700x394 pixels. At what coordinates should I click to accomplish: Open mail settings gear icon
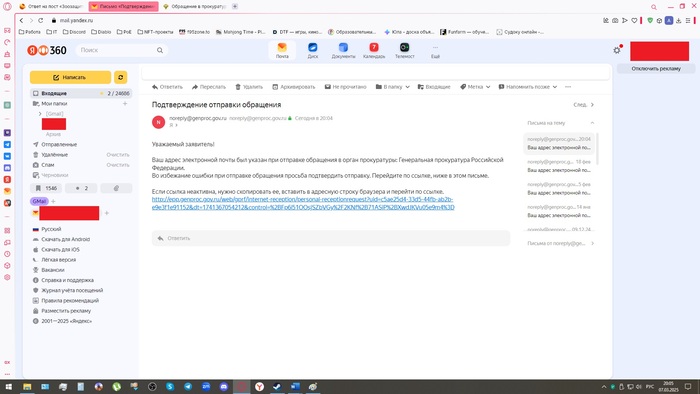tap(617, 50)
